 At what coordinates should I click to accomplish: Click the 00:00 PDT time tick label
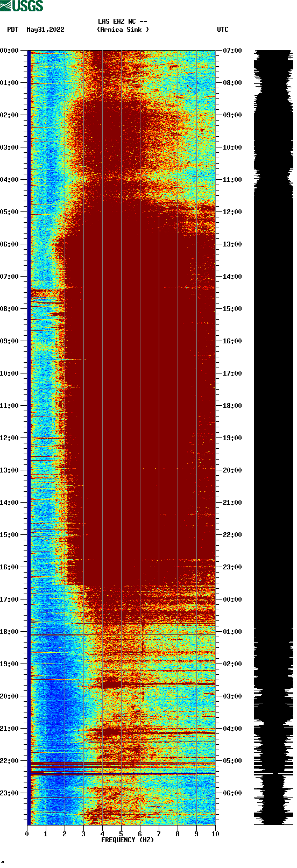click(9, 51)
